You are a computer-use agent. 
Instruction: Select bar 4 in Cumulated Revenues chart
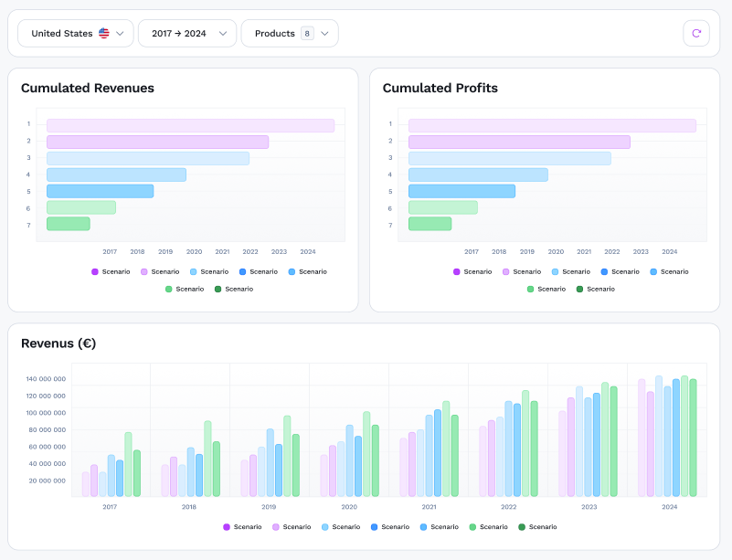pos(116,174)
